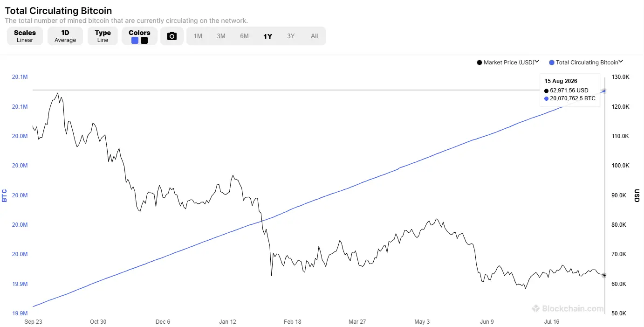Expand the Total Circulating Bitcoin dropdown chevron
The image size is (644, 327).
(621, 62)
